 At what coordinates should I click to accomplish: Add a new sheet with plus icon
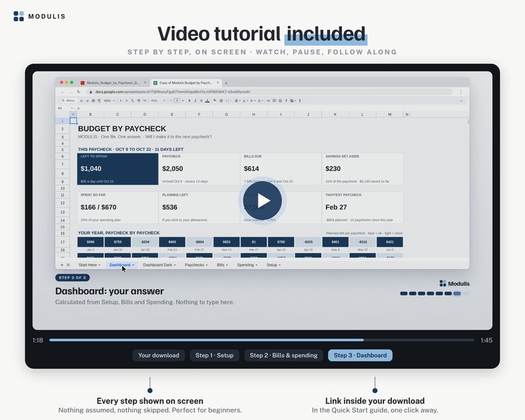61,265
